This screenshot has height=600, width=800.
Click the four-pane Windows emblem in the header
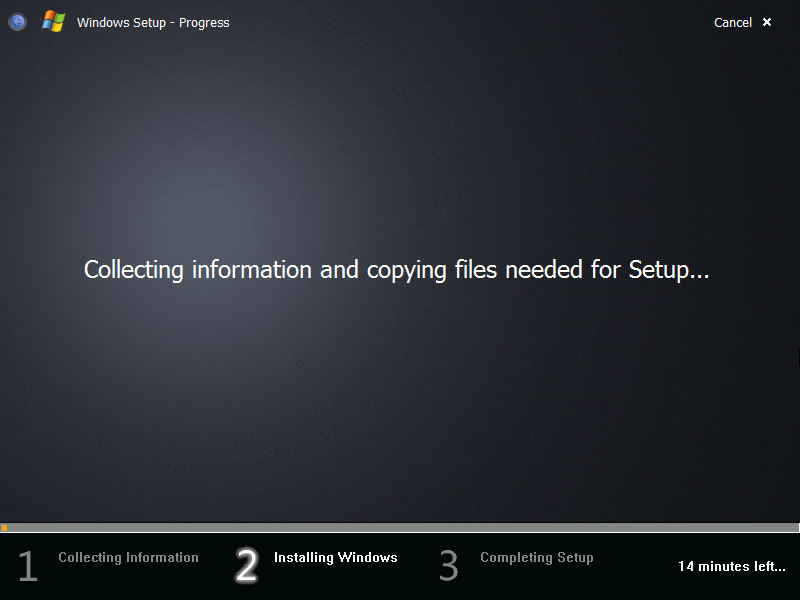[52, 21]
